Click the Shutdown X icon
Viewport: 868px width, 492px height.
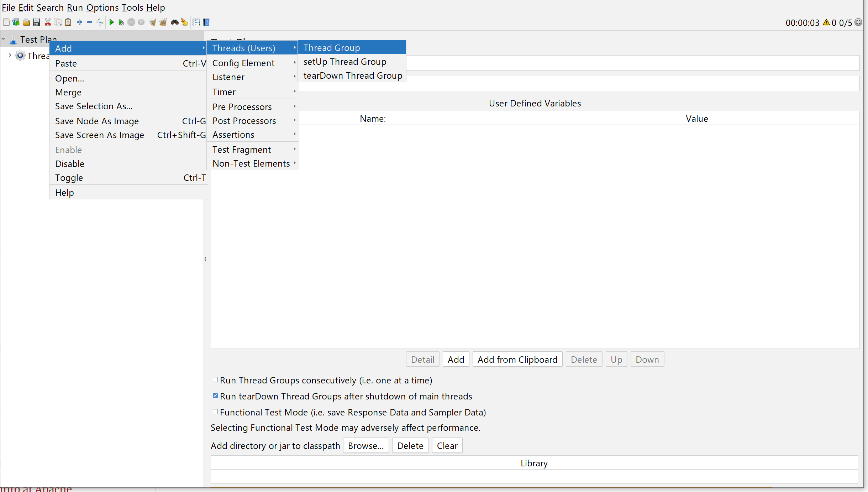pyautogui.click(x=141, y=22)
